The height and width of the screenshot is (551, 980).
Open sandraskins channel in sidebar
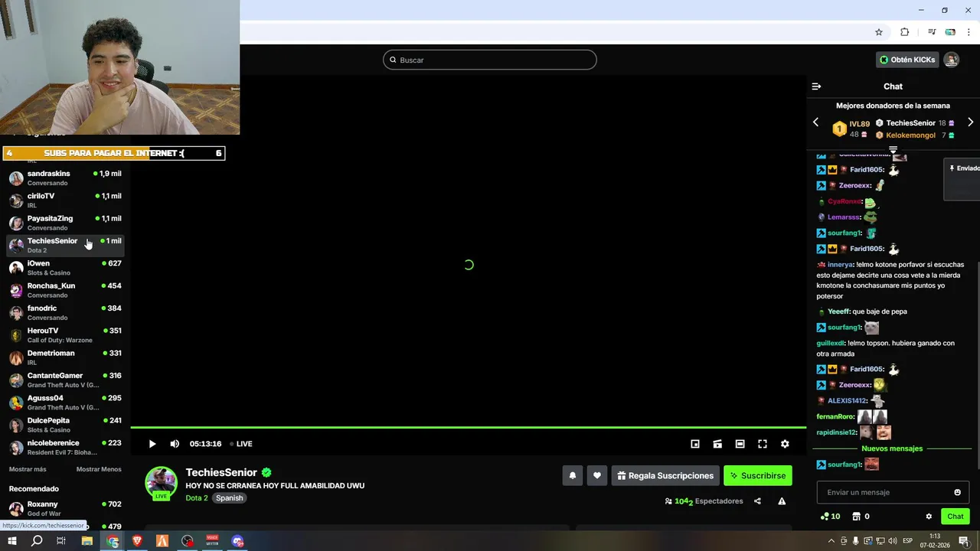(65, 178)
